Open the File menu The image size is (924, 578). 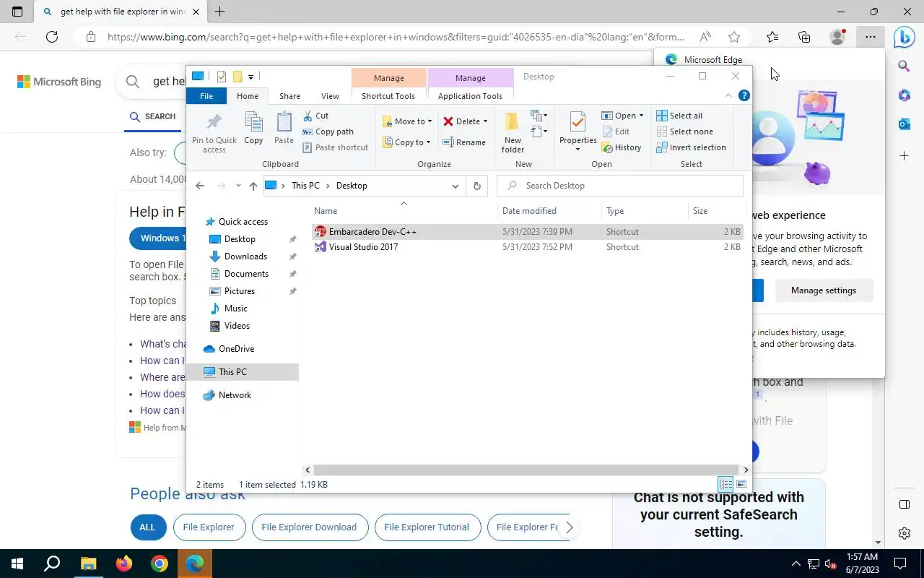(206, 96)
